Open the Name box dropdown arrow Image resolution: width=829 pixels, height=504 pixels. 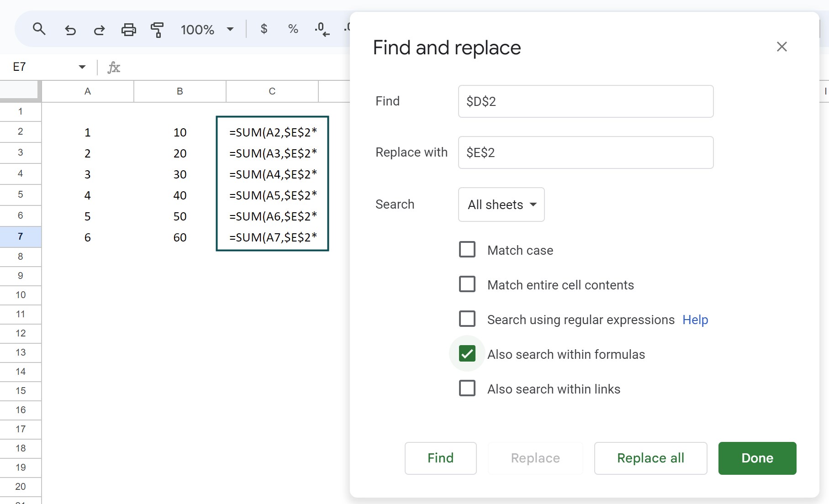(x=82, y=67)
